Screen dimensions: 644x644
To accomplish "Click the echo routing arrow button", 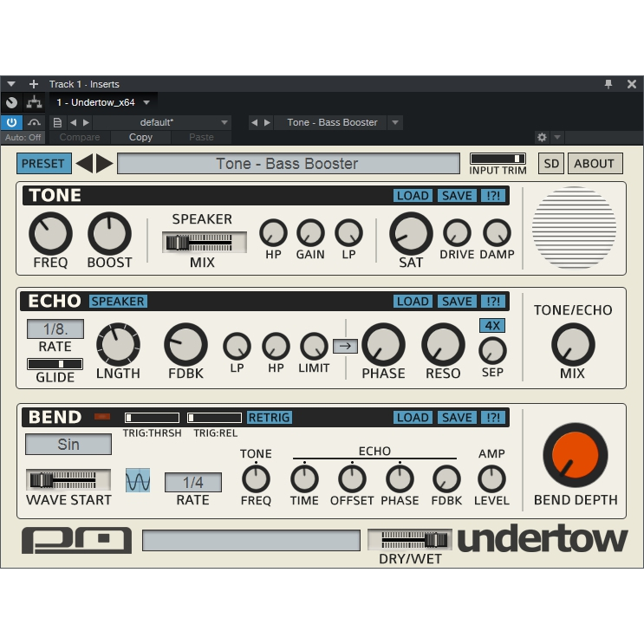I will click(345, 347).
